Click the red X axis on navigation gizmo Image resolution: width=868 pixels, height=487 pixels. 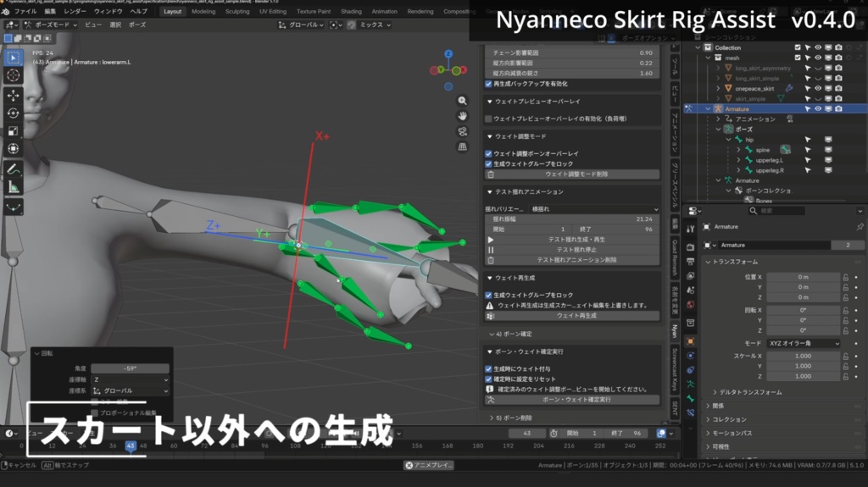pyautogui.click(x=464, y=70)
